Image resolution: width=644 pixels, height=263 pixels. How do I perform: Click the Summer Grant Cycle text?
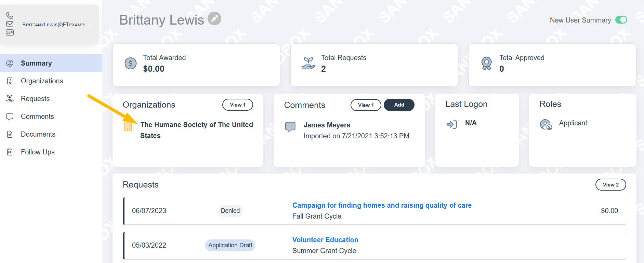coord(324,251)
